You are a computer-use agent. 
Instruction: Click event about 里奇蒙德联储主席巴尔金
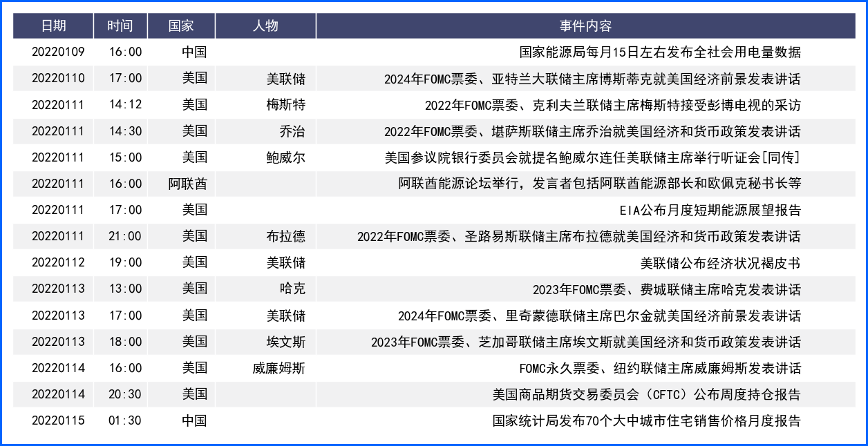coord(600,316)
